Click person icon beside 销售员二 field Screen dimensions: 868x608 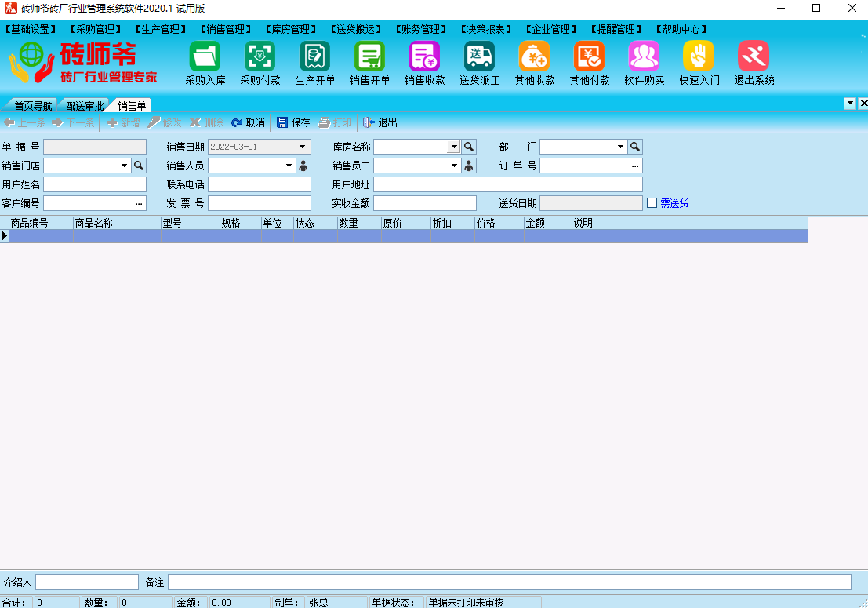[469, 166]
